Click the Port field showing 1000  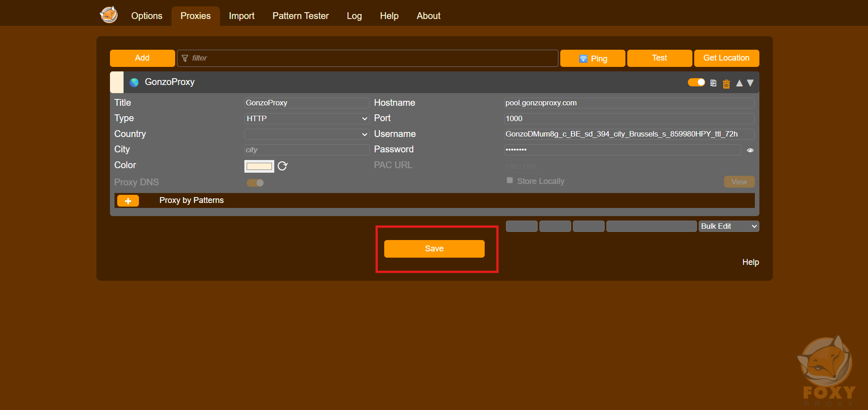(629, 118)
